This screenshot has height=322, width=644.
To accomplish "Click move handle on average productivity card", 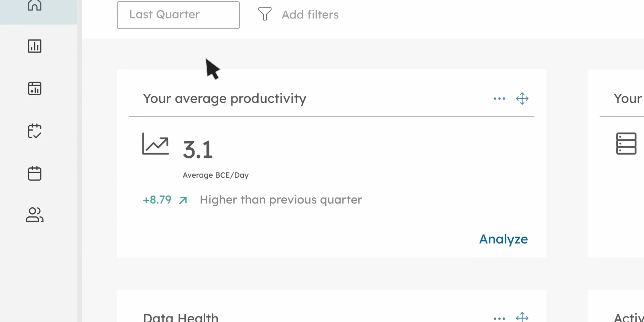I will tap(522, 98).
